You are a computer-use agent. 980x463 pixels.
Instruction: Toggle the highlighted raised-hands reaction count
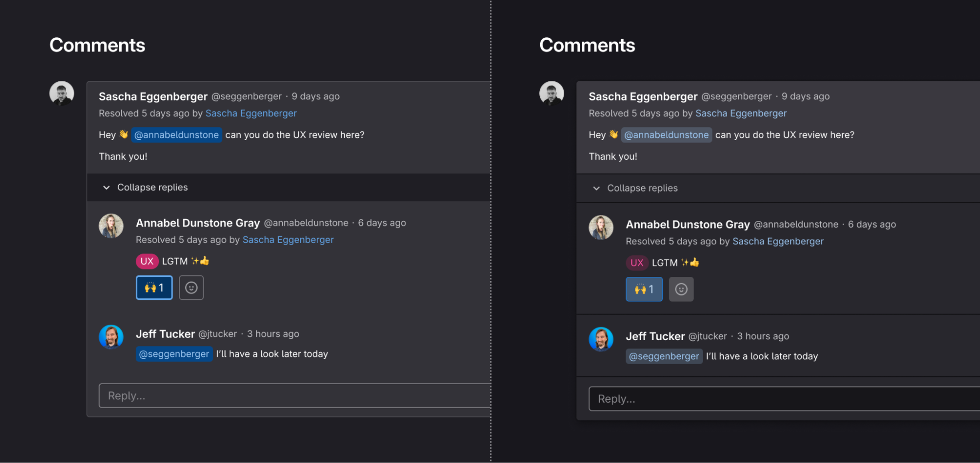(154, 288)
